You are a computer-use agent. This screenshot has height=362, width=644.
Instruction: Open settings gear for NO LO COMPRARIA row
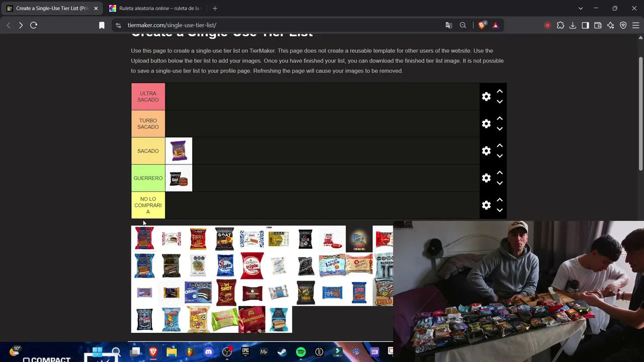pyautogui.click(x=486, y=205)
